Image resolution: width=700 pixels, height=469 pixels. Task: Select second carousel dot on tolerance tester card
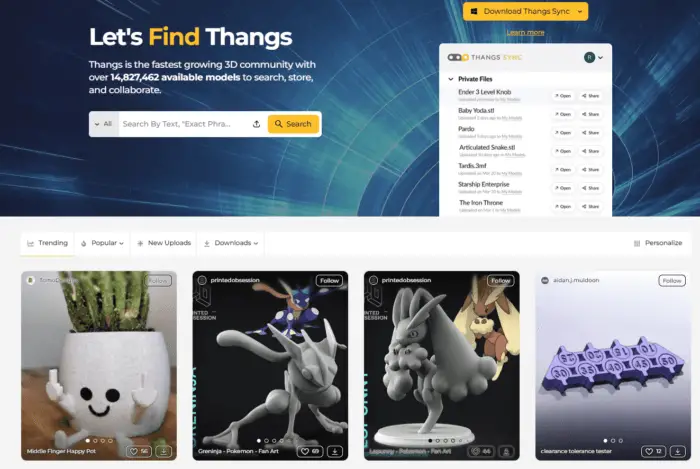click(613, 440)
